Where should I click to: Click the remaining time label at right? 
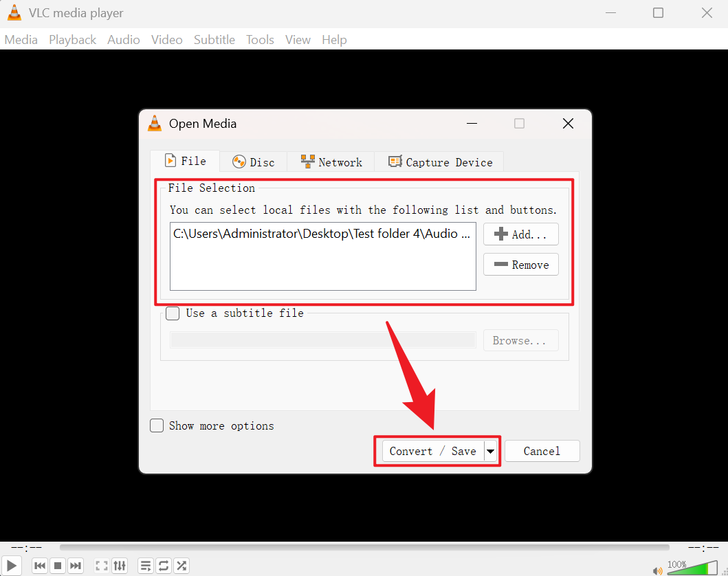704,548
